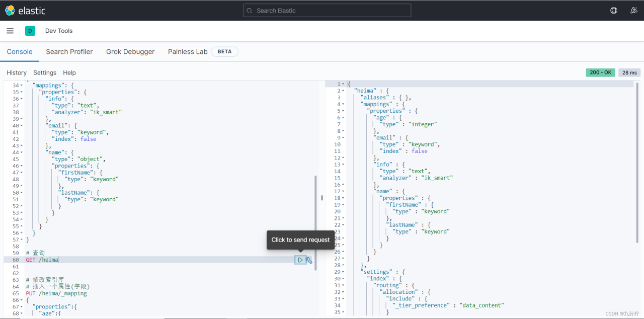Open the Dev Tools breadcrumb
This screenshot has height=319, width=644.
(59, 31)
